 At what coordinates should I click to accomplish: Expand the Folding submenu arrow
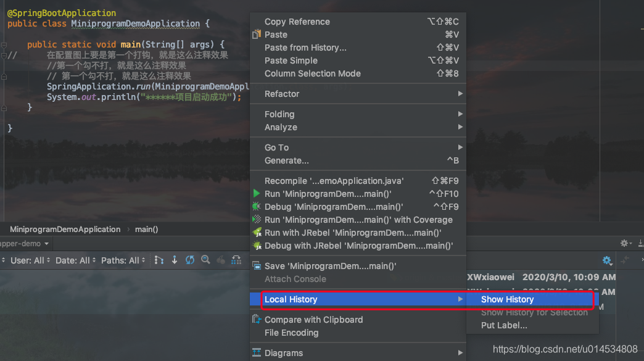click(x=460, y=114)
